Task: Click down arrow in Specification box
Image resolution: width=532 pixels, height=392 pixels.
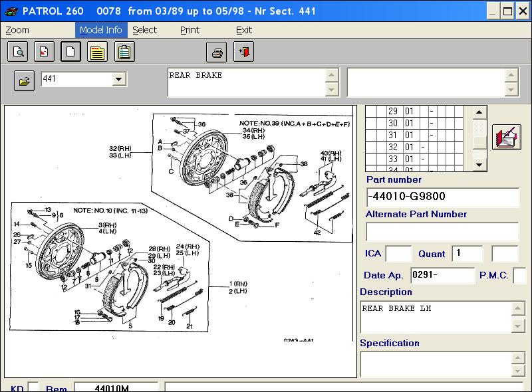Action: click(518, 371)
